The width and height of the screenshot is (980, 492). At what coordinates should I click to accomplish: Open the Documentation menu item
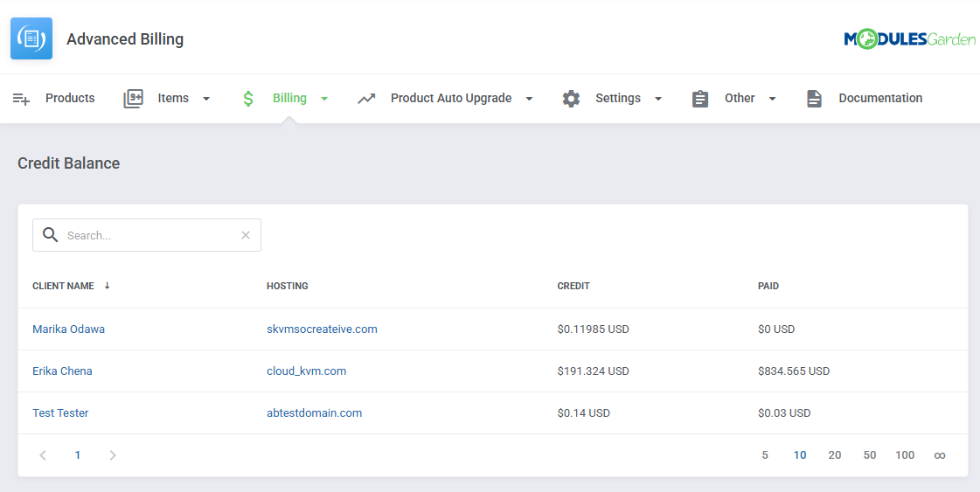tap(880, 99)
